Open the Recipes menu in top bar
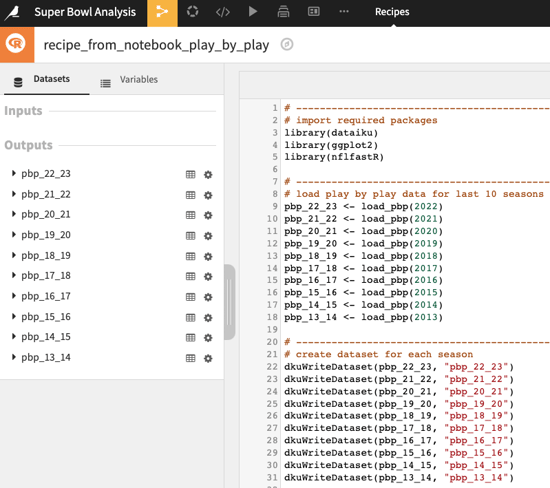 (x=392, y=12)
